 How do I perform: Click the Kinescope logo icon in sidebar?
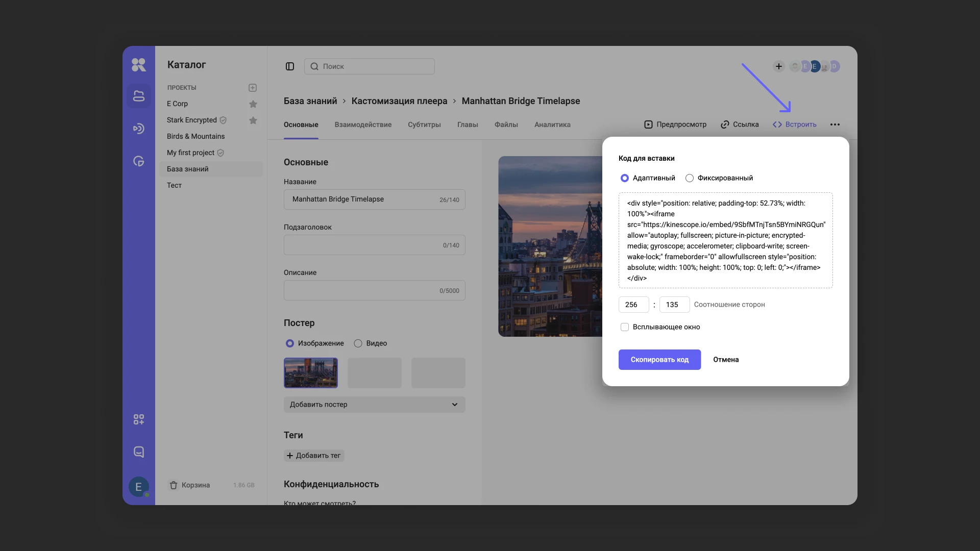tap(138, 65)
